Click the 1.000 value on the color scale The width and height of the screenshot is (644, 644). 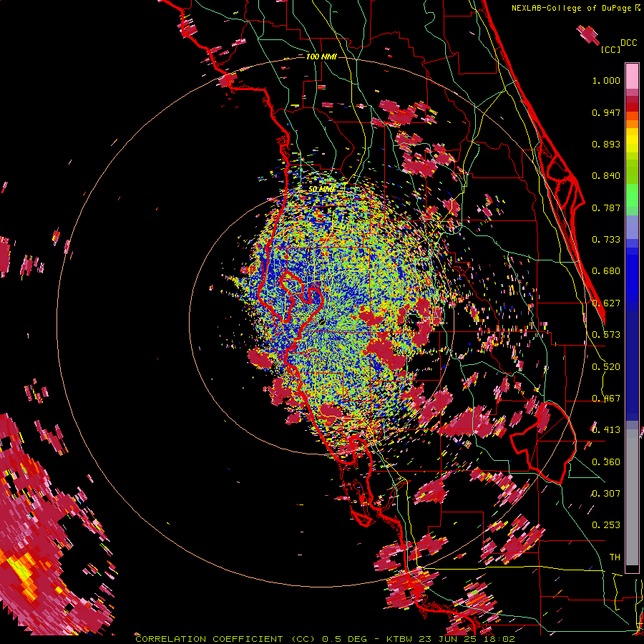606,80
